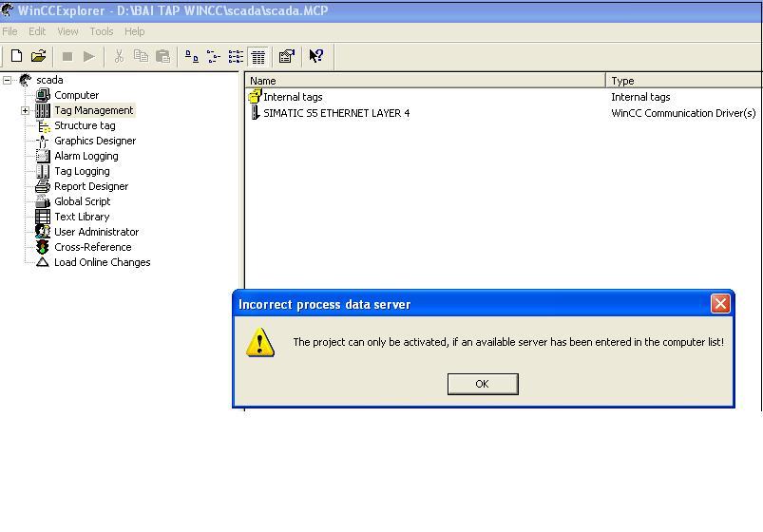Select Cross-Reference label in tree

(x=92, y=247)
